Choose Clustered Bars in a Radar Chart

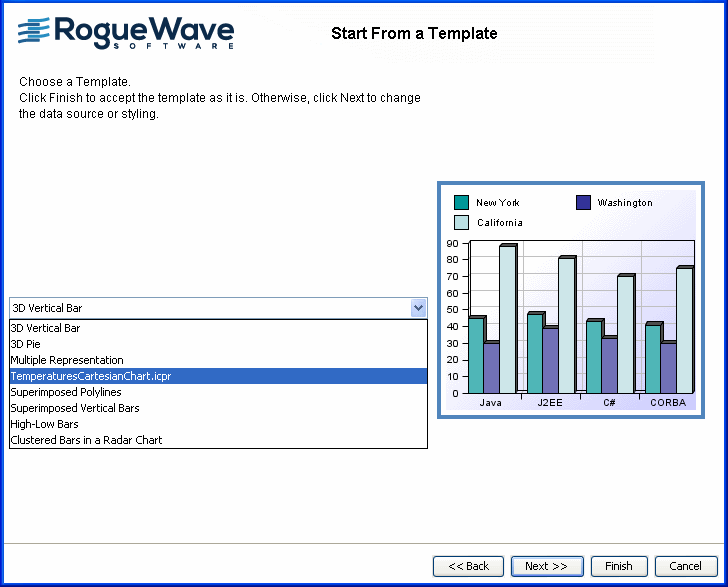coord(86,440)
